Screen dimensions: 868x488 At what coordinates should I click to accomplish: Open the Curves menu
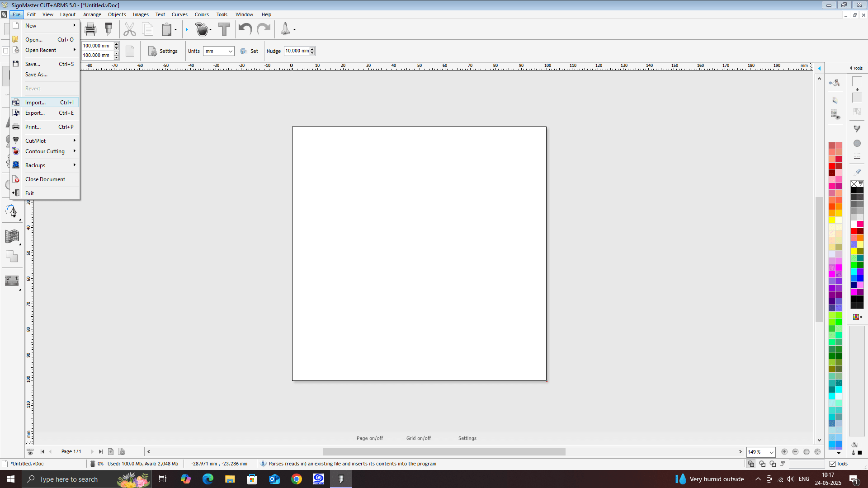click(x=179, y=14)
